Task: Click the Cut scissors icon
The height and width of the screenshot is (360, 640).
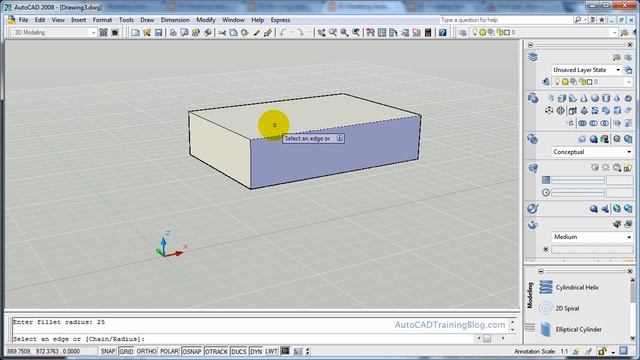Action: 222,33
